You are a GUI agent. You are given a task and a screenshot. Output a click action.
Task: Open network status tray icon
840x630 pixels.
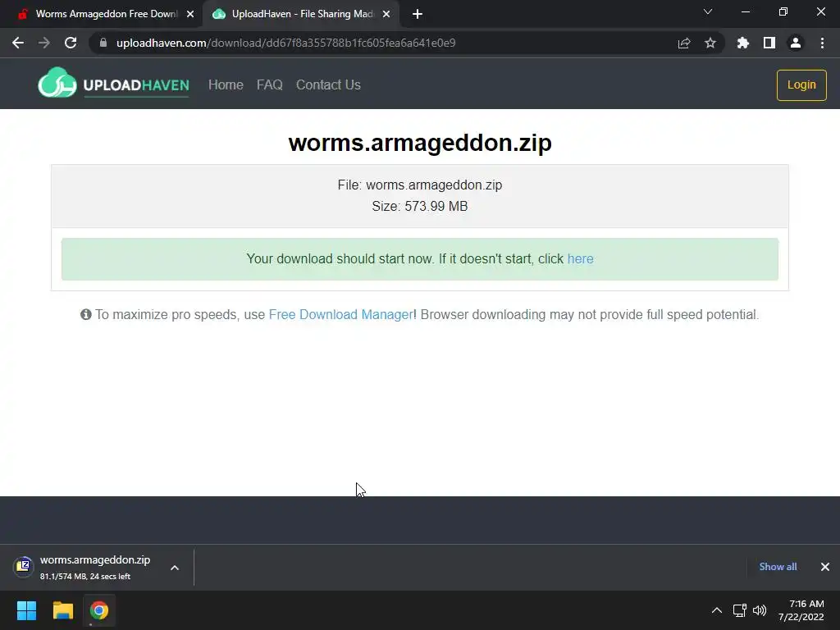tap(739, 610)
